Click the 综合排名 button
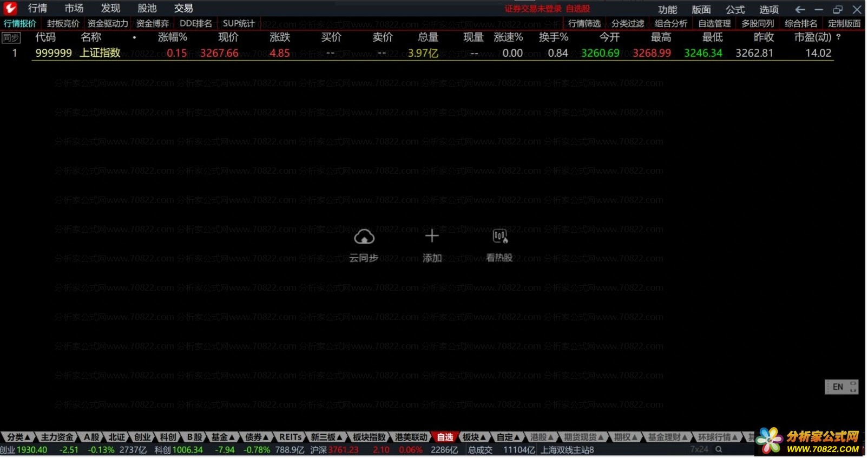This screenshot has height=458, width=868. [x=801, y=23]
